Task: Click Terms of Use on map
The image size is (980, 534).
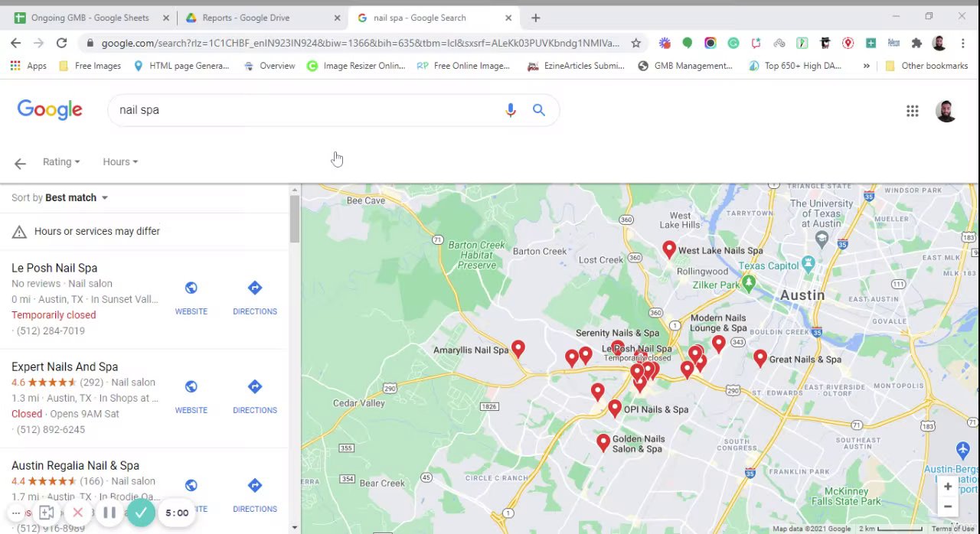Action: pos(952,529)
